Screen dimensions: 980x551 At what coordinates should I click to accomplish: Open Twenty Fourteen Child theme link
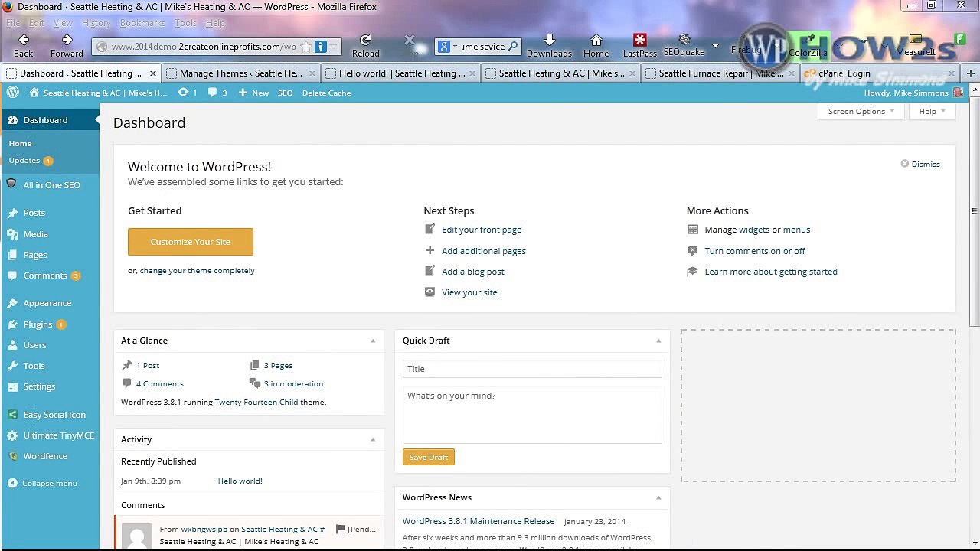pos(256,403)
